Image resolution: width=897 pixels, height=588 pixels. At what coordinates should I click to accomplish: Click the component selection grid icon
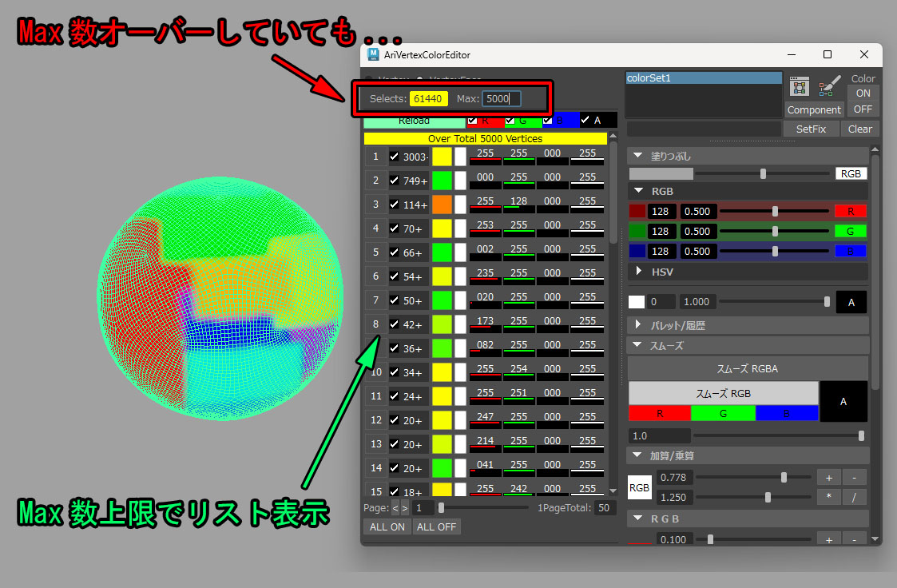pyautogui.click(x=800, y=87)
